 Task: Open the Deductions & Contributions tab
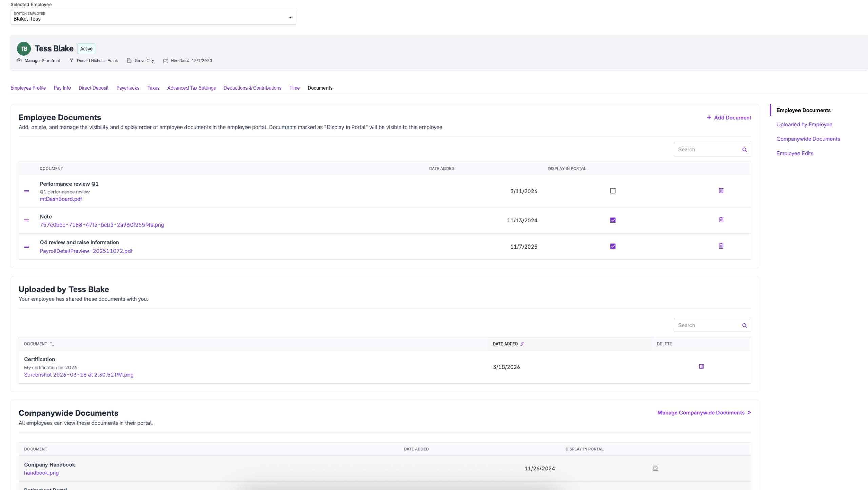click(x=252, y=88)
